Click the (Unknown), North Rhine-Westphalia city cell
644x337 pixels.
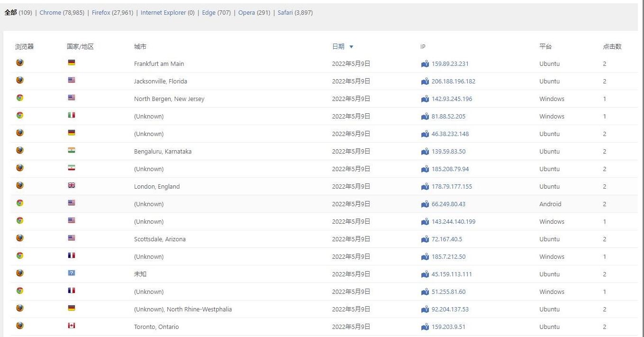(x=183, y=310)
